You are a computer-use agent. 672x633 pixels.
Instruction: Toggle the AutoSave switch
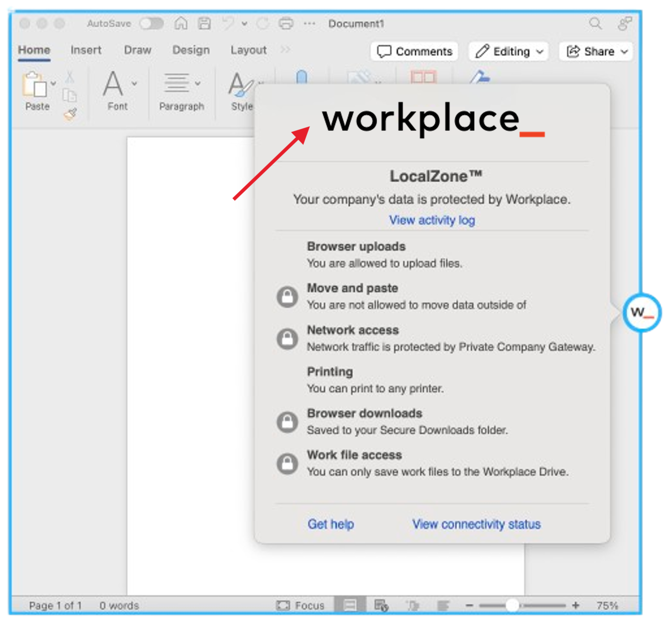click(152, 23)
